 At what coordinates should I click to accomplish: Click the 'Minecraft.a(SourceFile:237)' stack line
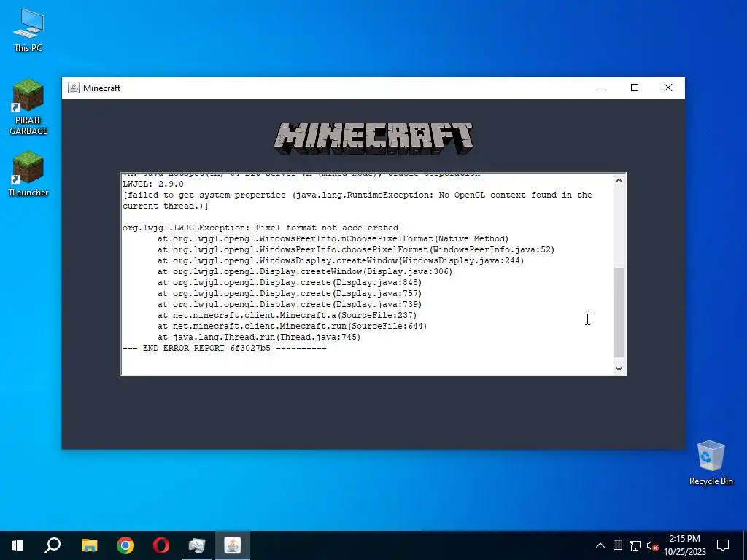pyautogui.click(x=287, y=315)
